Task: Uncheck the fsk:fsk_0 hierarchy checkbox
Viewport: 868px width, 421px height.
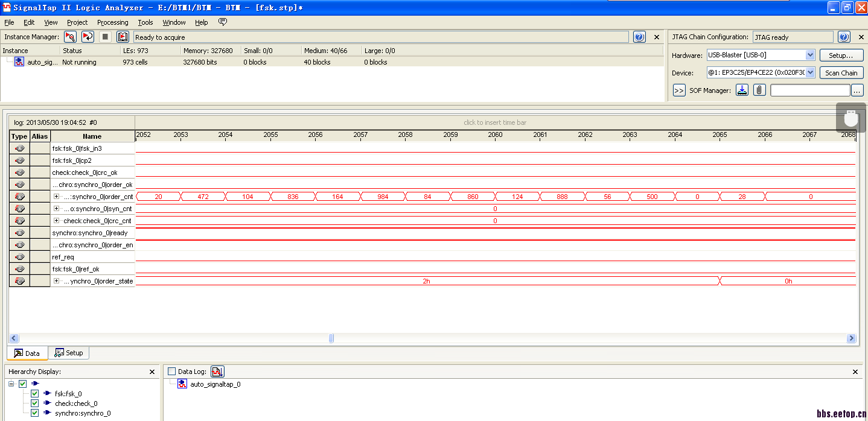Action: (x=34, y=393)
